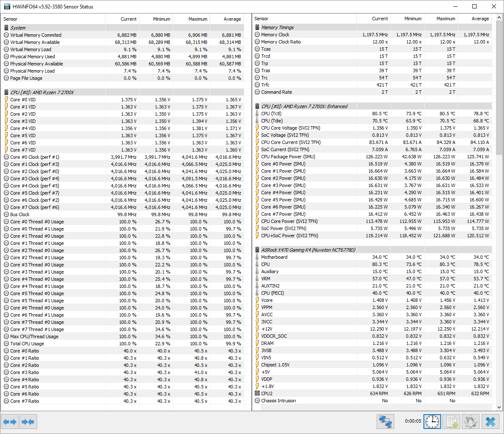Image resolution: width=504 pixels, height=434 pixels.
Task: Click the left pane Current column header
Action: pyautogui.click(x=122, y=19)
